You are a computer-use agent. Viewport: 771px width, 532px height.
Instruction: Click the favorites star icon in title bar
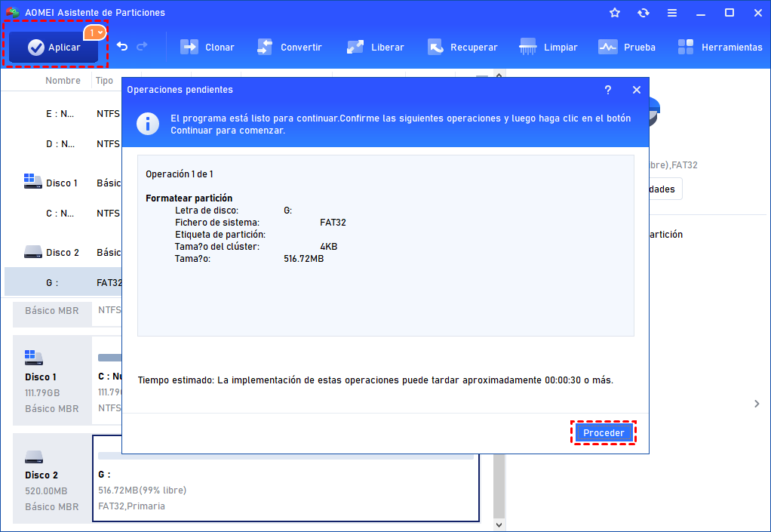pos(615,13)
